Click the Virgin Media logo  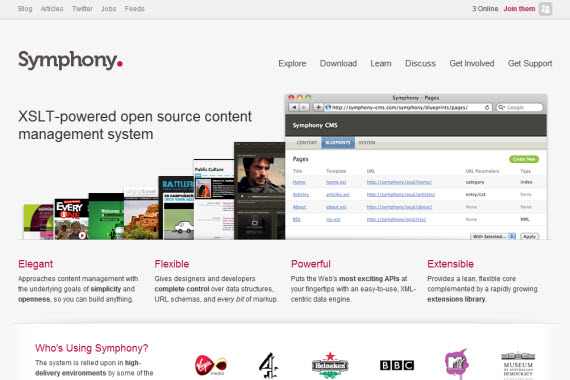point(211,365)
